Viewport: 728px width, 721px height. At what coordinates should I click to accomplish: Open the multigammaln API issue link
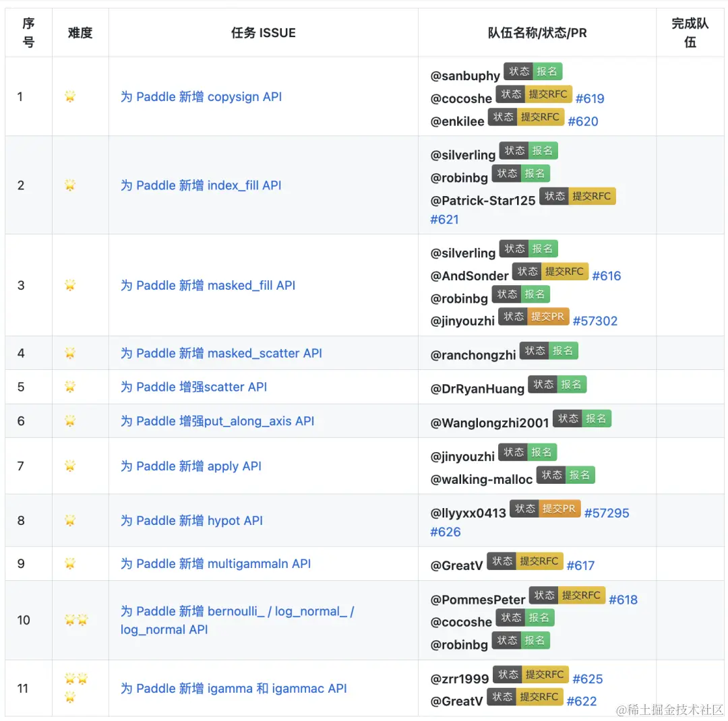point(216,563)
